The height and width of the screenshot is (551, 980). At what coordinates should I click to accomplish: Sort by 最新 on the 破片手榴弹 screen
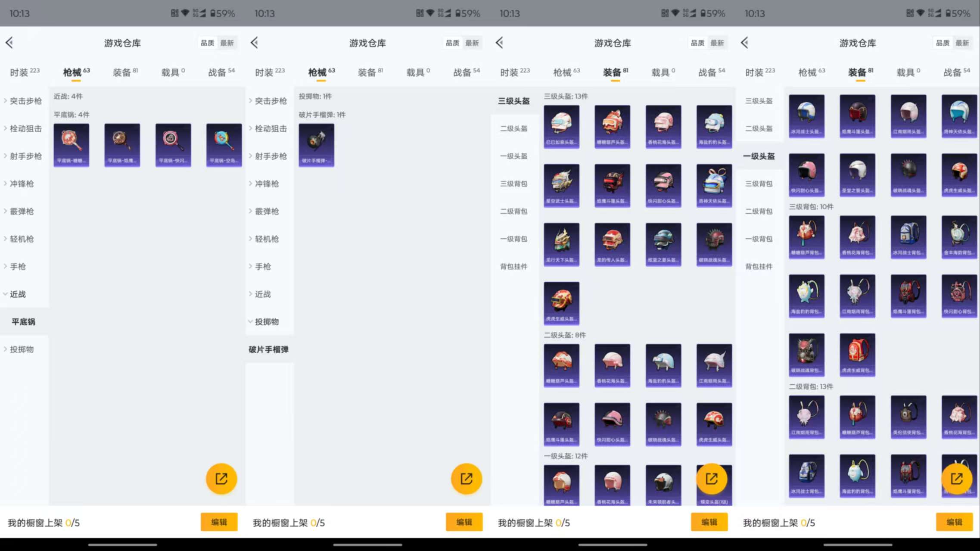tap(472, 43)
